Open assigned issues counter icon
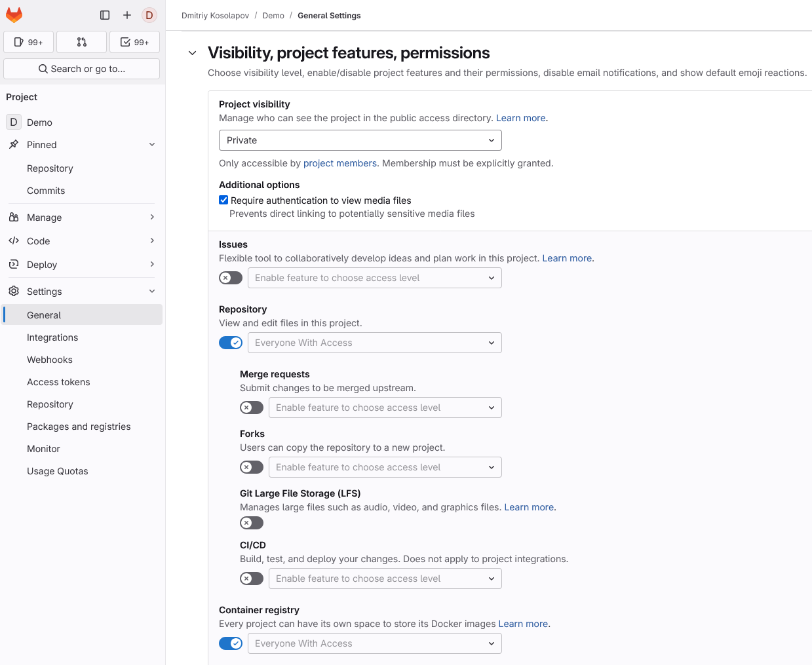This screenshot has width=812, height=665. 29,42
